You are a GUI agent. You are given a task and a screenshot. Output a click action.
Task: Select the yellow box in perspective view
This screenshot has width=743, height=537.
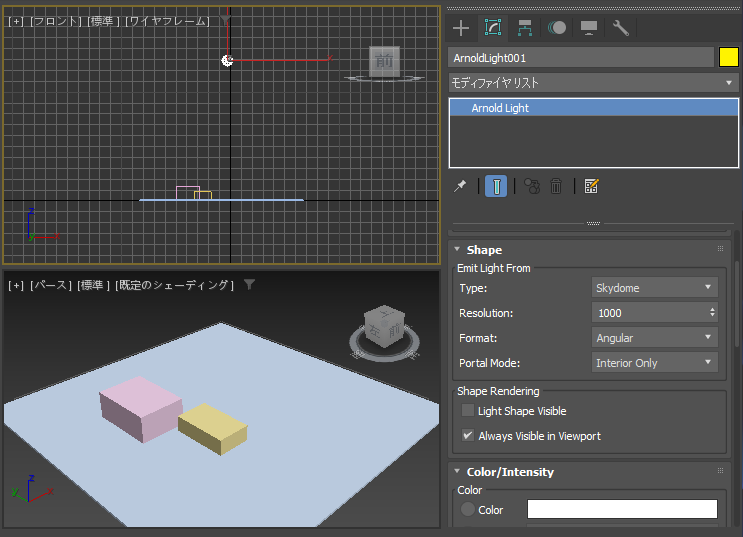(213, 428)
